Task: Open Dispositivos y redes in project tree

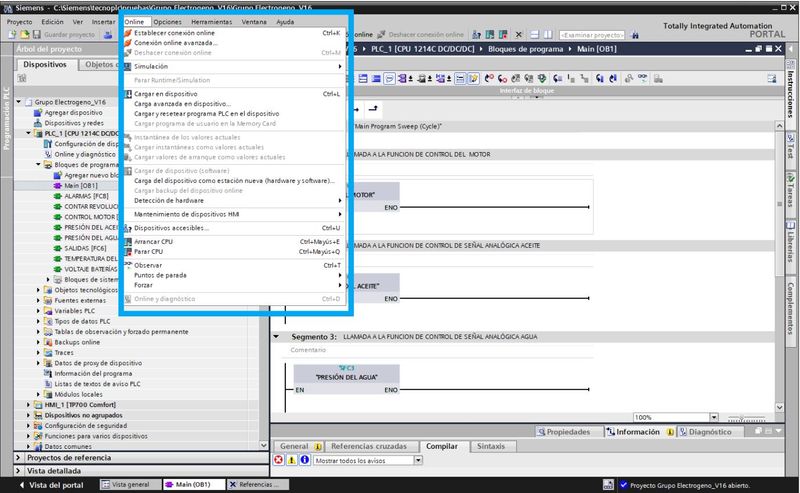Action: click(x=73, y=123)
